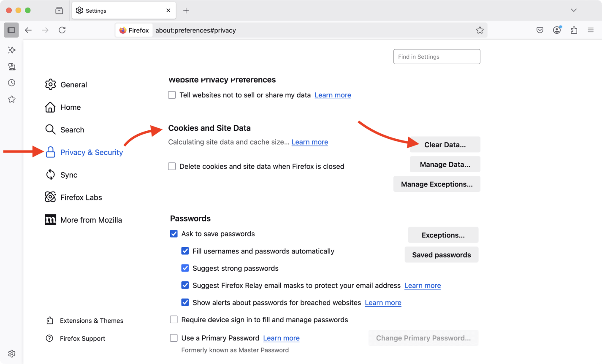
Task: Open history clock icon in sidebar
Action: (12, 83)
